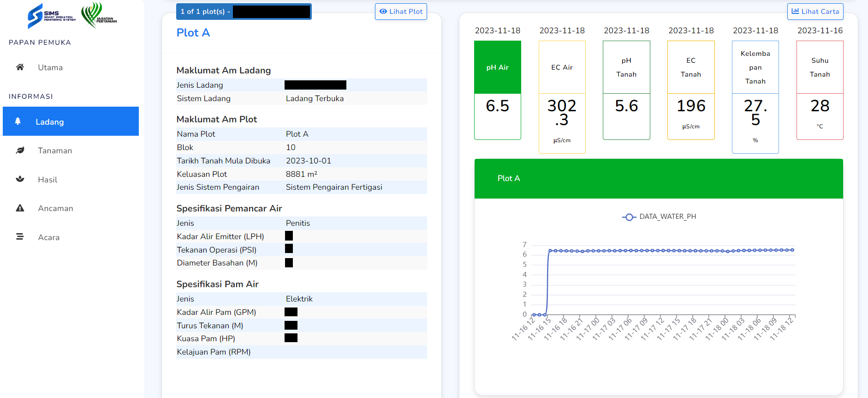Click the list icon beside Acara

(x=20, y=237)
